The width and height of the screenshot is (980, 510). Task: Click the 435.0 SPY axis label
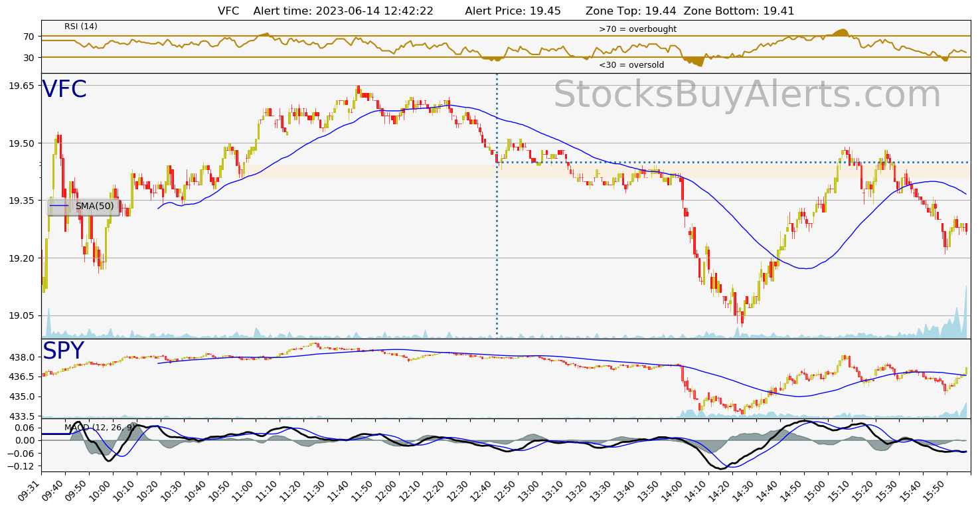pyautogui.click(x=22, y=396)
